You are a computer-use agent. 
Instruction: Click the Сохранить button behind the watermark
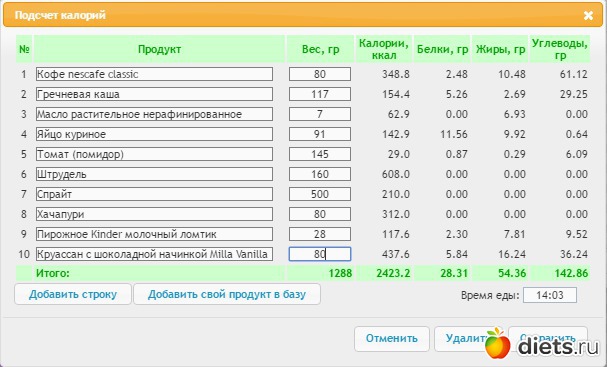(548, 338)
